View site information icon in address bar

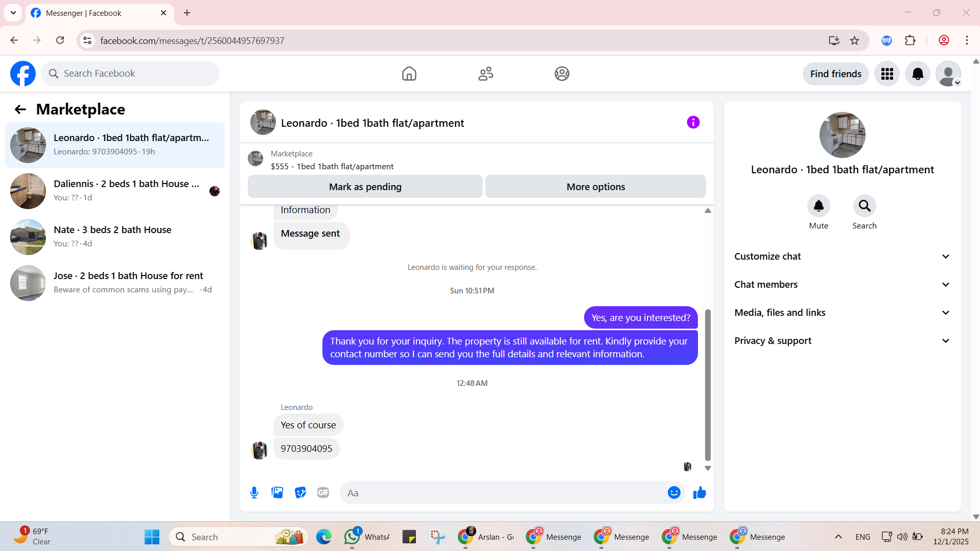pos(87,40)
